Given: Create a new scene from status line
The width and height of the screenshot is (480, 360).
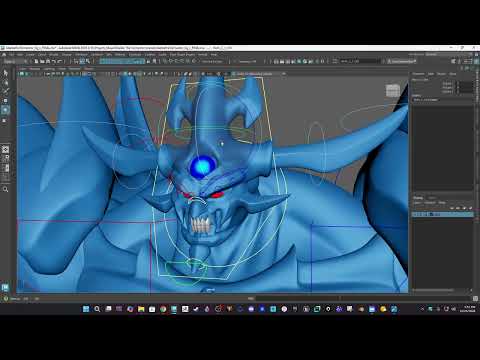Looking at the screenshot, I should pyautogui.click(x=36, y=61).
